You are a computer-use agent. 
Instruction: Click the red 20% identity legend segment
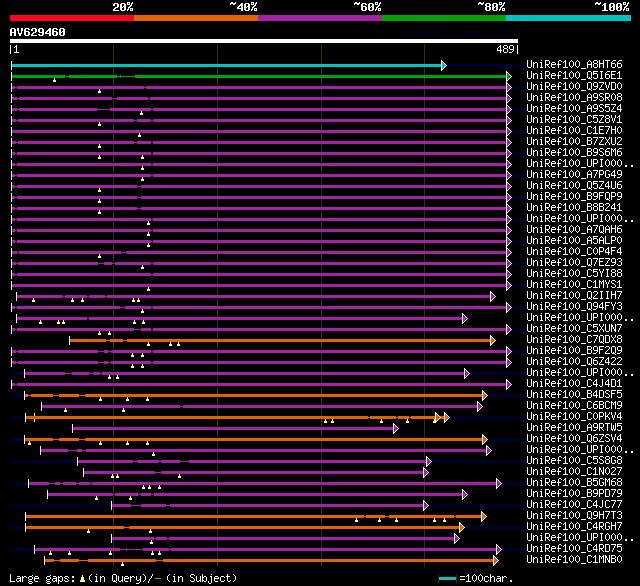[x=72, y=18]
